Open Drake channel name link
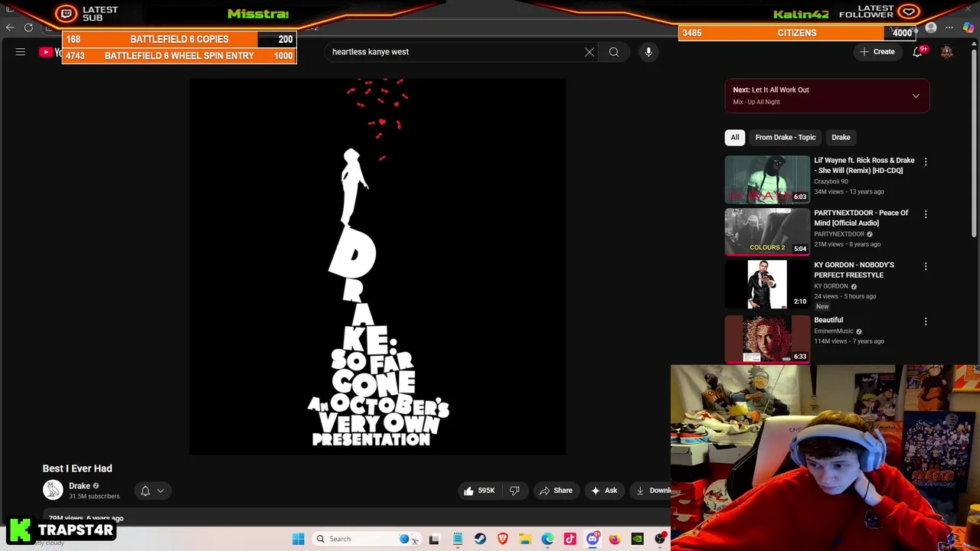Viewport: 980px width, 551px height. [x=80, y=486]
